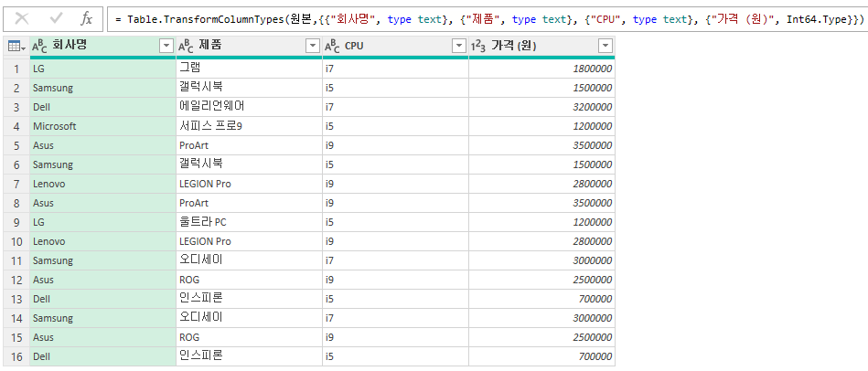Click the i9 CPU cell in row 5

point(396,145)
